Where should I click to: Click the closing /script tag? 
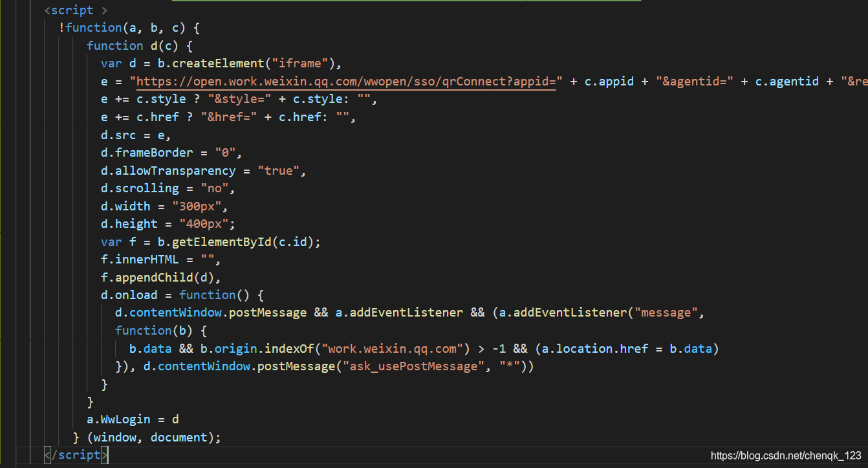(x=76, y=455)
